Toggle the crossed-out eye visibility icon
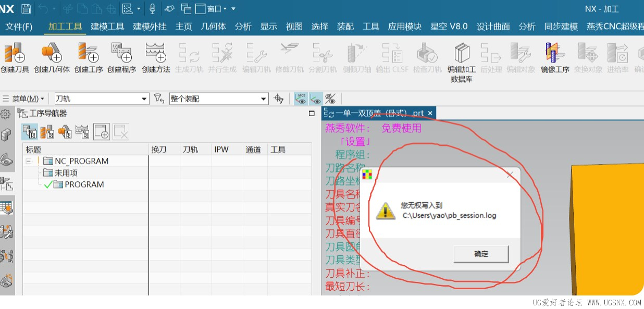Viewport: 644px width, 309px height. (330, 98)
